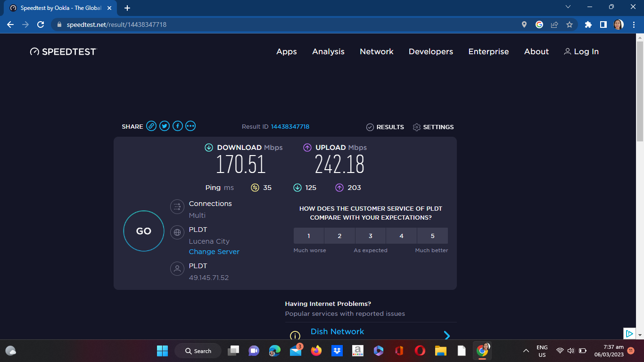Open Firefox from the taskbar

[316, 351]
